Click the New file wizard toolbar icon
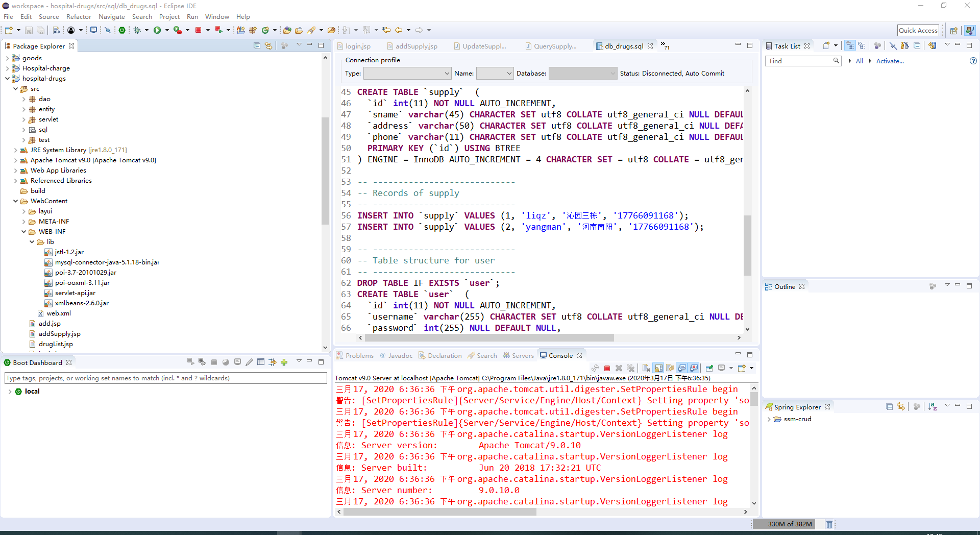The width and height of the screenshot is (980, 535). tap(9, 30)
